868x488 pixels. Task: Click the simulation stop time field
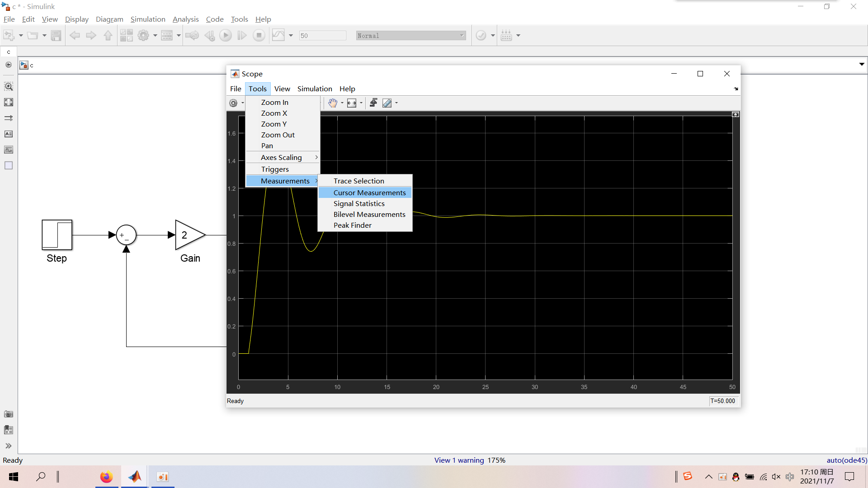coord(322,35)
